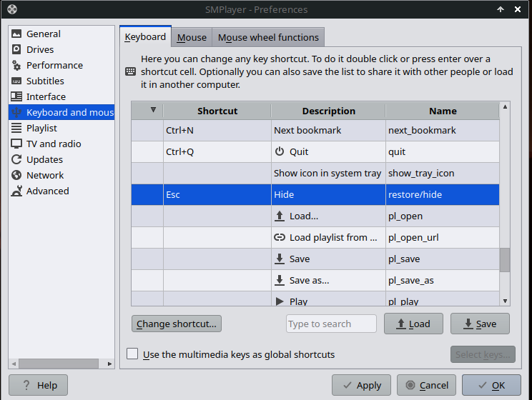This screenshot has width=532, height=400.
Task: Click Change shortcut... button
Action: [177, 324]
